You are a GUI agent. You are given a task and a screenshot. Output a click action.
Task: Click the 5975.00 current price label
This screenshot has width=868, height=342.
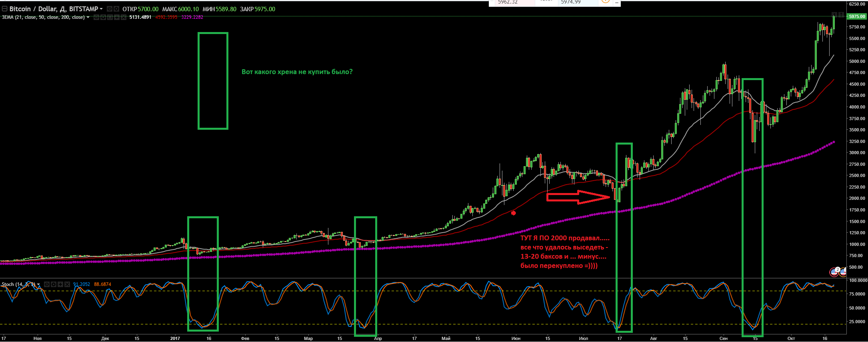pos(857,16)
